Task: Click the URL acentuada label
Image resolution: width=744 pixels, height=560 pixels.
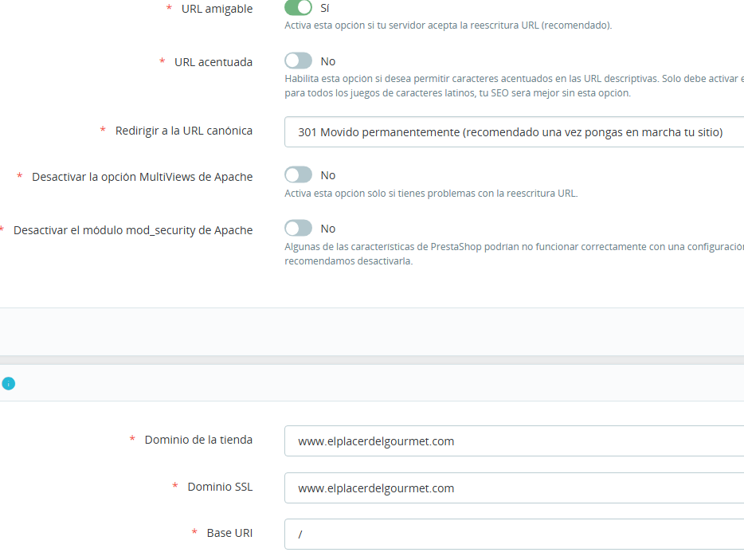Action: coord(213,62)
